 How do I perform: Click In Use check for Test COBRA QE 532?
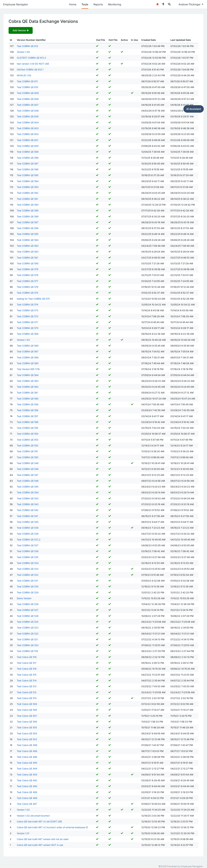tap(132, 575)
